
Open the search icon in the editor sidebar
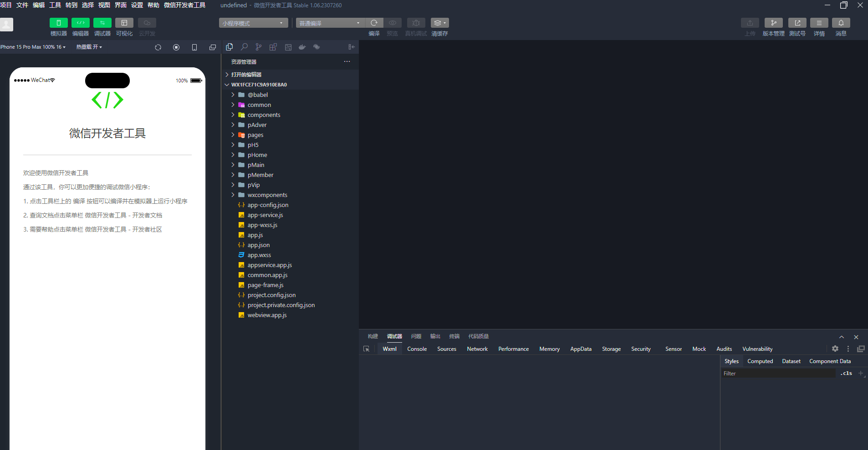[x=244, y=47]
